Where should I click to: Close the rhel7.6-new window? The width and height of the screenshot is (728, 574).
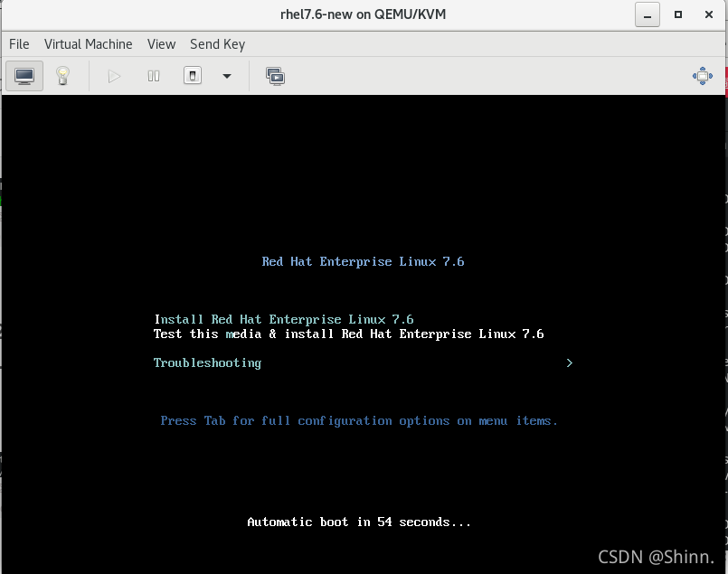tap(708, 14)
